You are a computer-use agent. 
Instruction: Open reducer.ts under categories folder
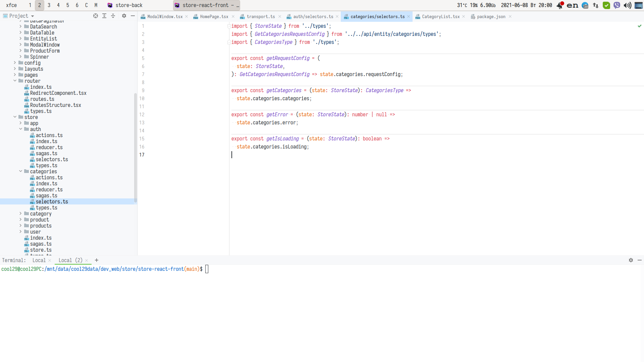click(x=49, y=189)
